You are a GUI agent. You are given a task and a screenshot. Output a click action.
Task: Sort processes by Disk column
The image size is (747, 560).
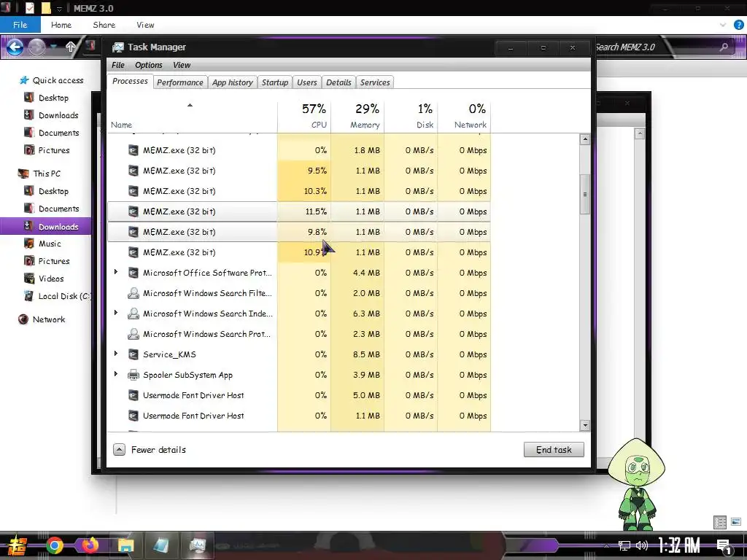click(x=411, y=116)
